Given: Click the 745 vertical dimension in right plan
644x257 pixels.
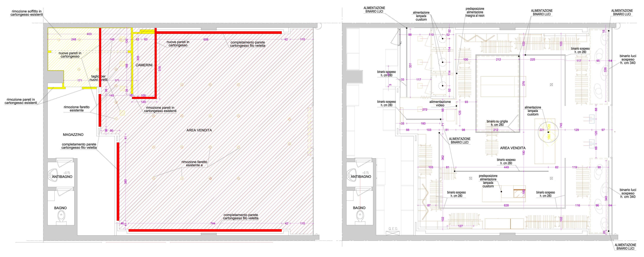Looking at the screenshot, I should 561,126.
